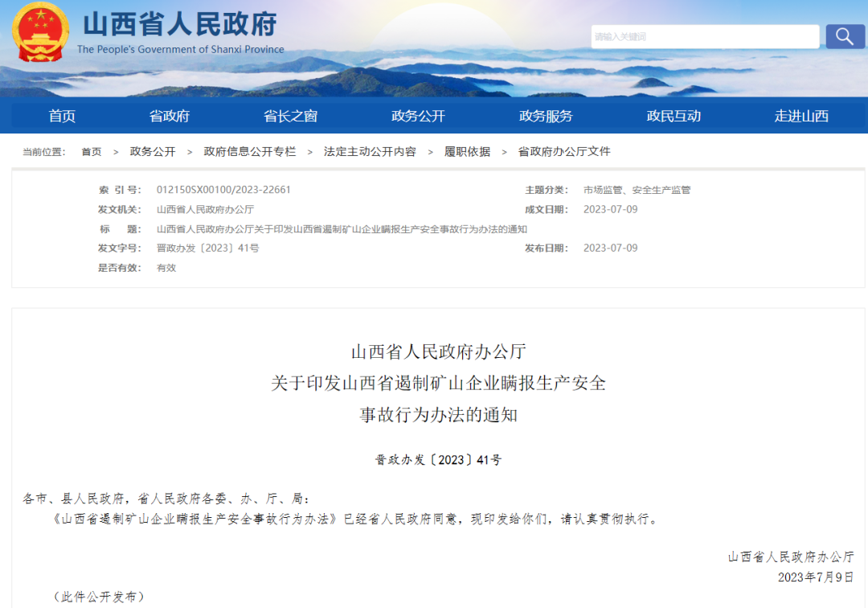The width and height of the screenshot is (868, 608).
Task: Click the document title heading text
Action: [438, 384]
